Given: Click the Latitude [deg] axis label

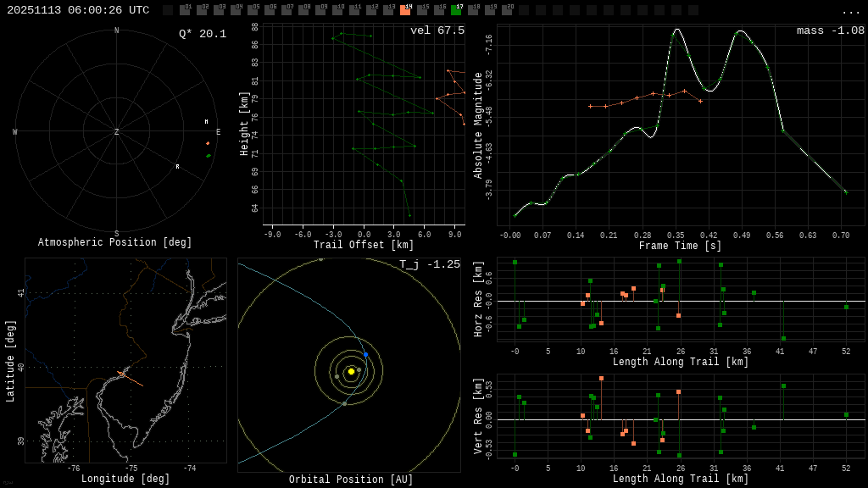Looking at the screenshot, I should pyautogui.click(x=10, y=361).
